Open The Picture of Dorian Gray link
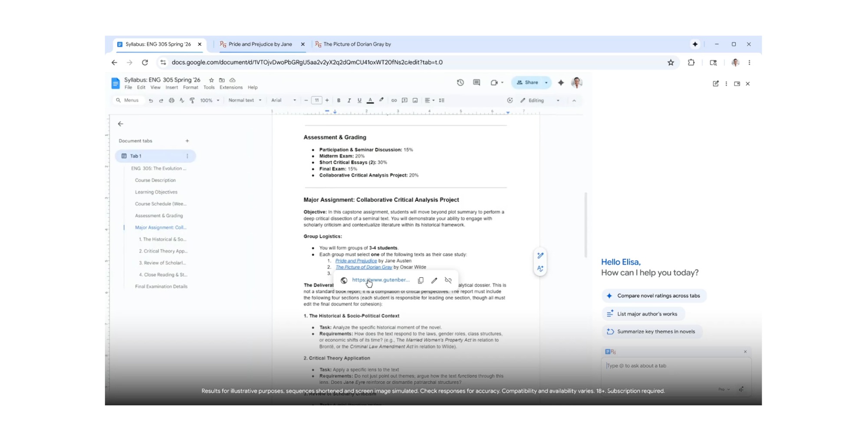Image resolution: width=868 pixels, height=434 pixels. 364,267
